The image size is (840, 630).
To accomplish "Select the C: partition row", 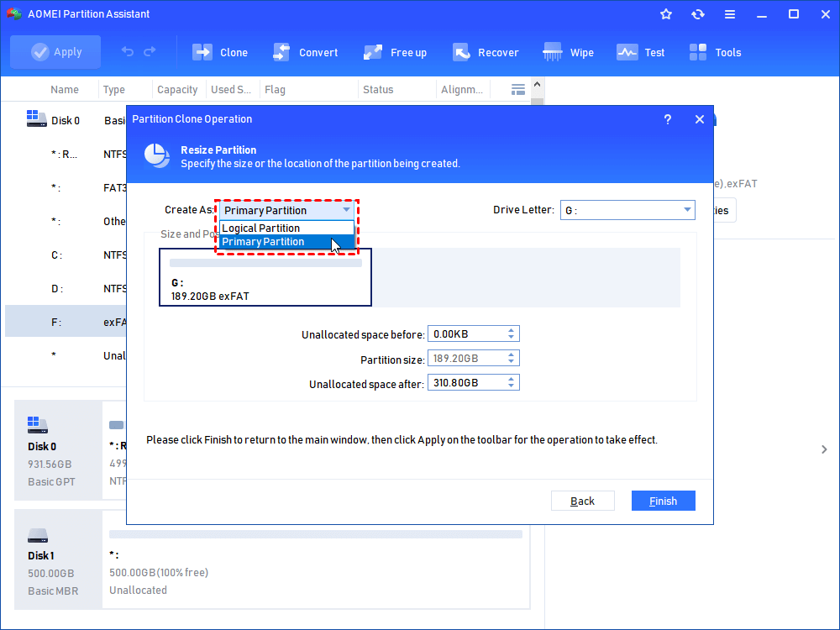I will tap(66, 255).
